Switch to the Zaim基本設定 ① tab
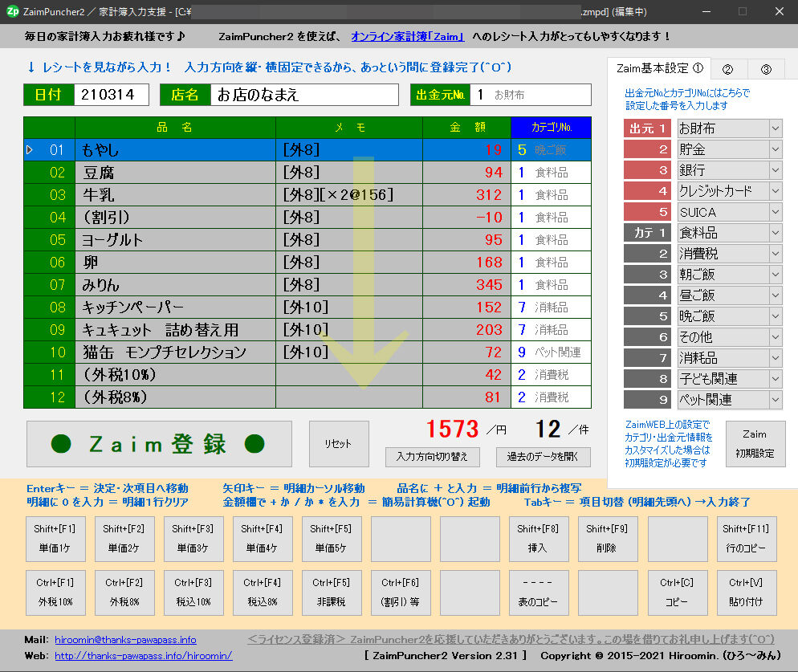Screen dimensions: 798x672 tap(659, 68)
